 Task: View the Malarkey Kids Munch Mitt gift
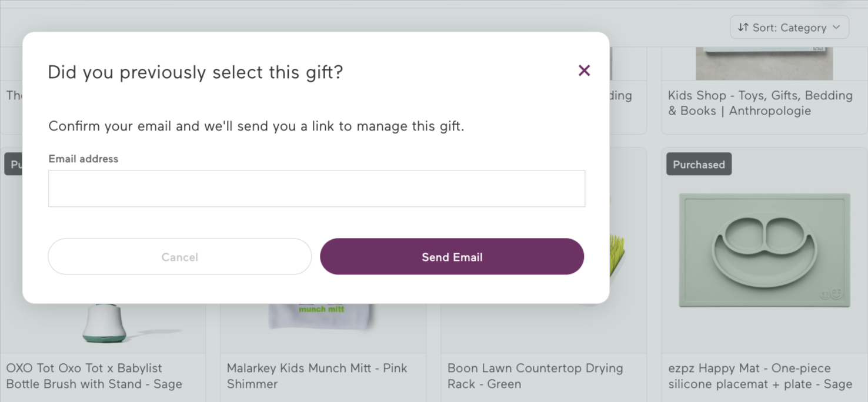(x=316, y=376)
